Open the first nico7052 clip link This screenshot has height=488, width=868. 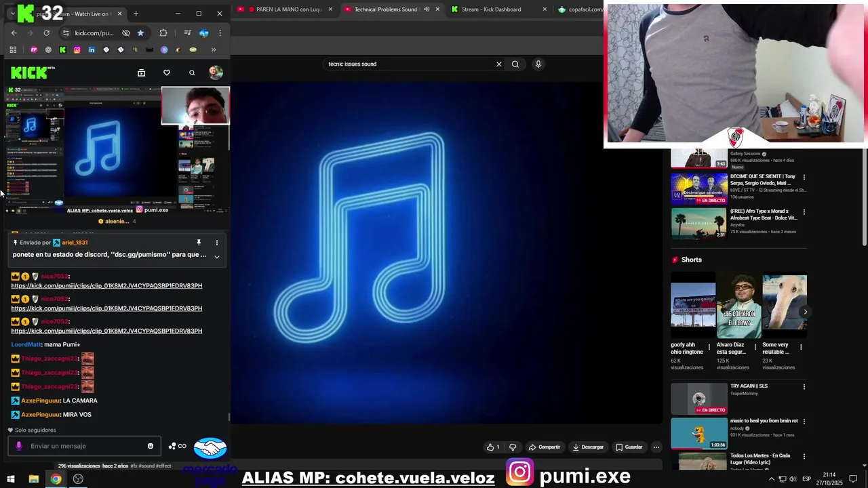tap(106, 286)
